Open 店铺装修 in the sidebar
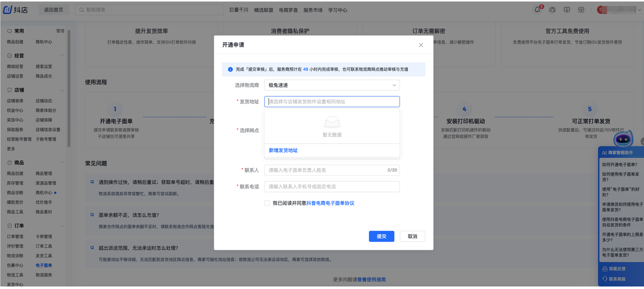 15,101
